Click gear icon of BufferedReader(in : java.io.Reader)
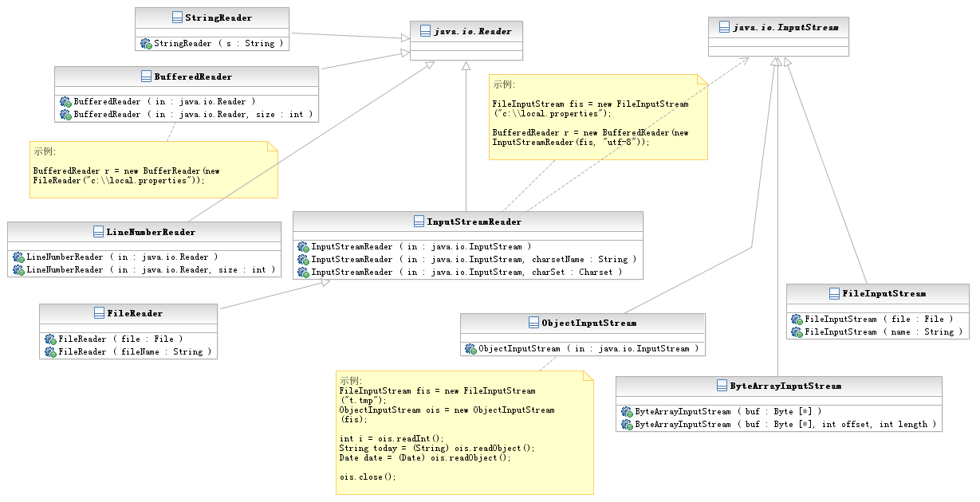The height and width of the screenshot is (502, 980). (65, 102)
